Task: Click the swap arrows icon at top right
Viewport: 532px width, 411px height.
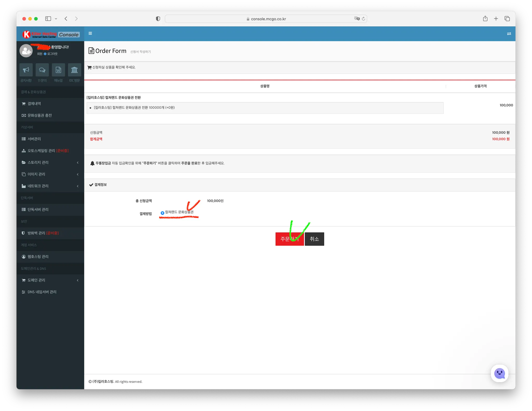Action: pyautogui.click(x=509, y=34)
